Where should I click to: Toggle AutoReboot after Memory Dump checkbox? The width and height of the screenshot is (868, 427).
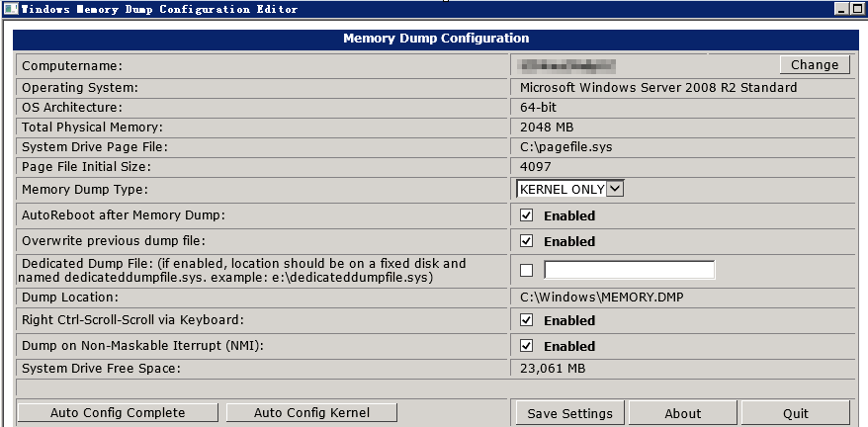pos(527,215)
